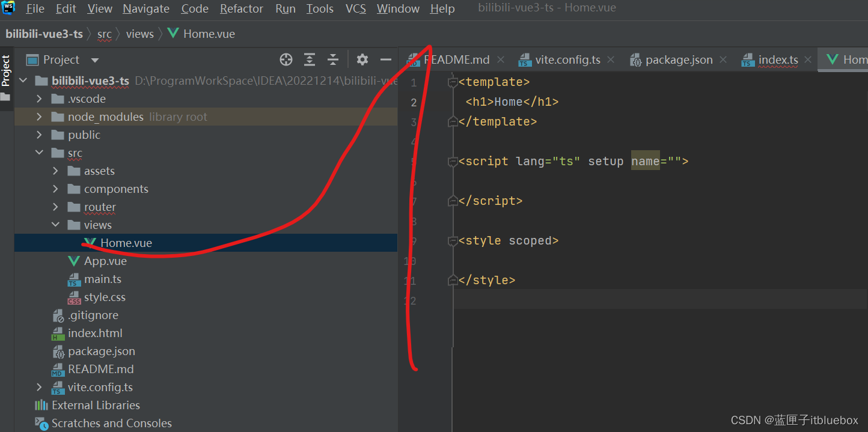Click the fold marker at closing template tag
This screenshot has height=432, width=868.
453,122
